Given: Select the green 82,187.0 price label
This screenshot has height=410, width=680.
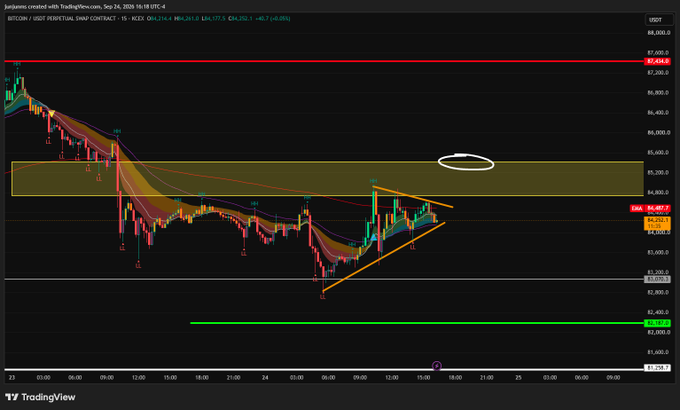Looking at the screenshot, I should click(x=658, y=323).
